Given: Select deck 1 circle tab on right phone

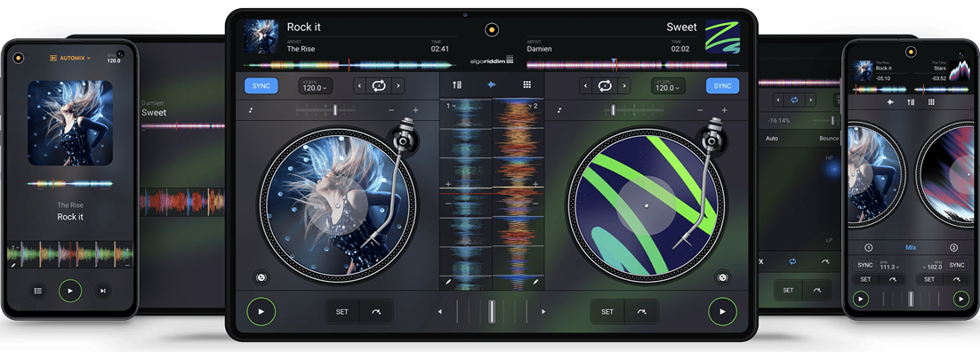Looking at the screenshot, I should click(x=868, y=248).
